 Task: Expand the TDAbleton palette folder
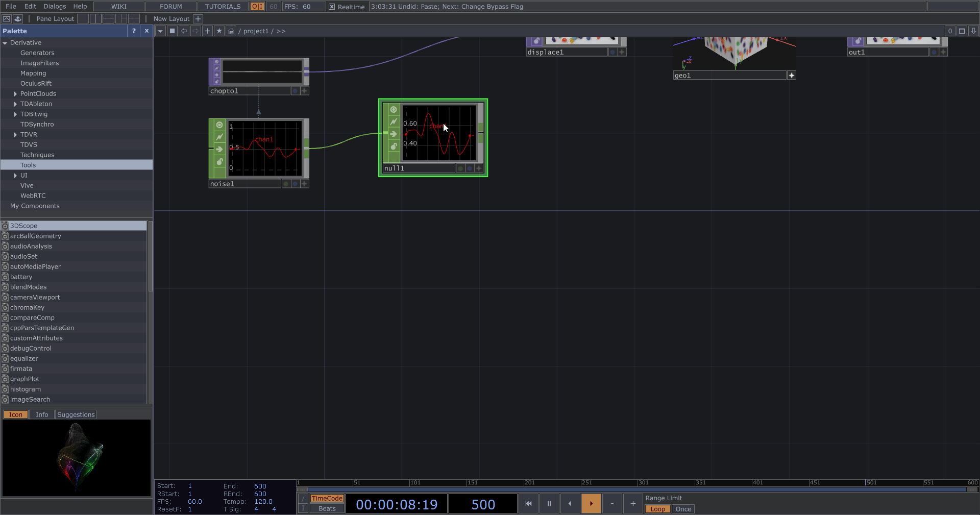pos(15,104)
